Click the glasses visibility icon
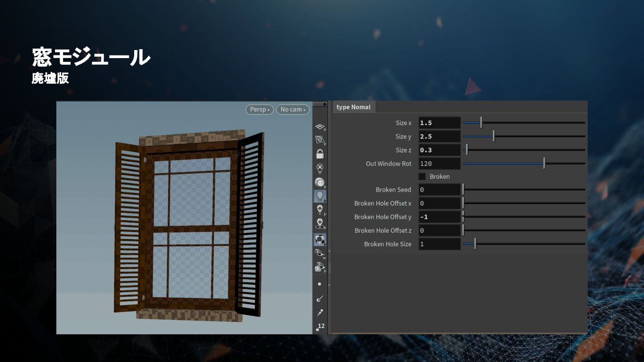The width and height of the screenshot is (644, 362). (319, 253)
